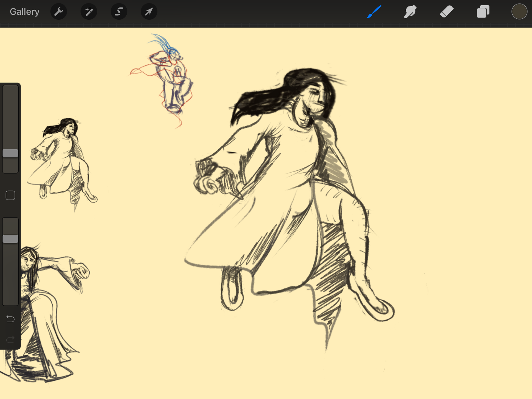Tap the Undo arrow
Screen dimensions: 532x399
(11, 319)
